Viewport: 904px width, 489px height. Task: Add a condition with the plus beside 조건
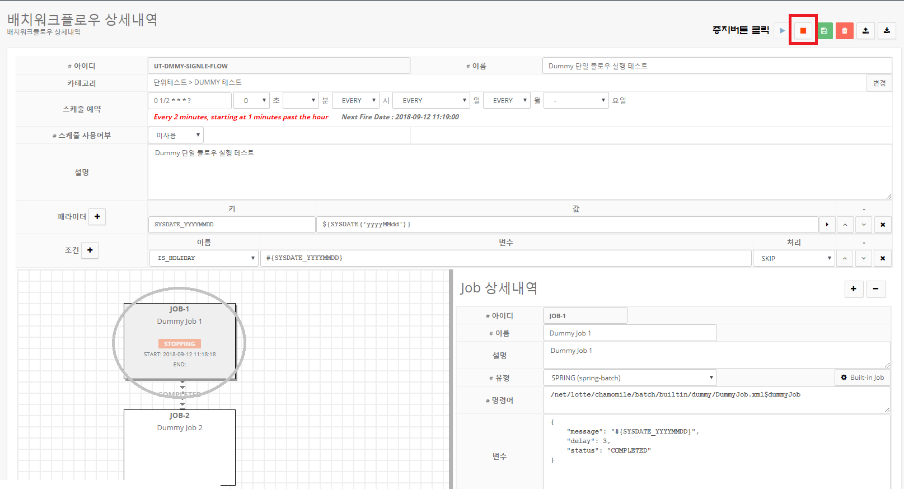click(90, 250)
